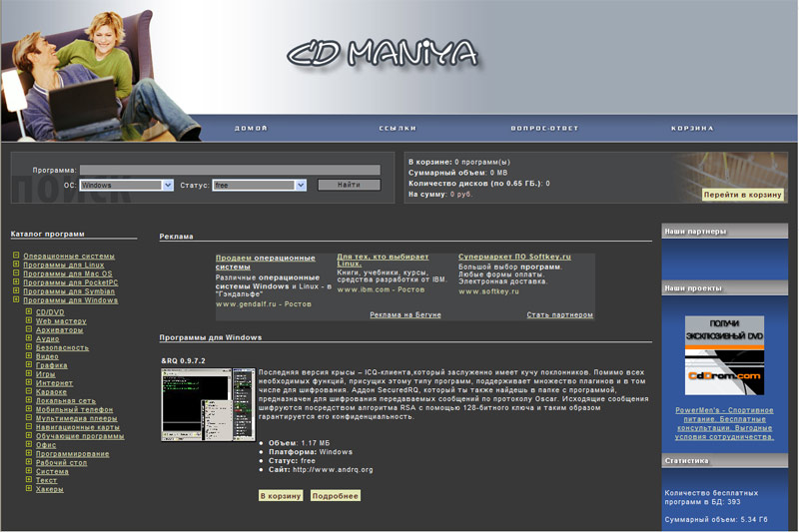Click the Реклама на Бегуне link

pos(405,314)
